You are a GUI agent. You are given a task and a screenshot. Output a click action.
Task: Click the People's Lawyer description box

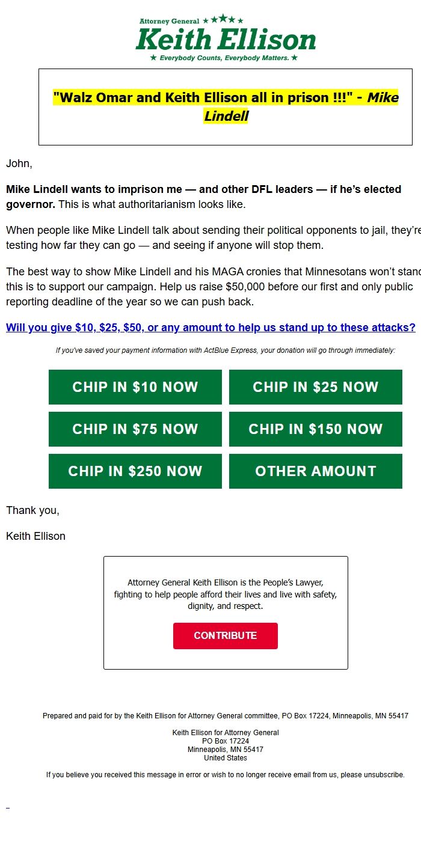pos(226,595)
